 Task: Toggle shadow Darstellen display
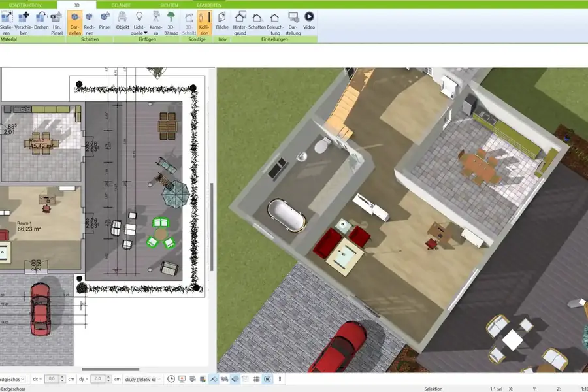74,21
